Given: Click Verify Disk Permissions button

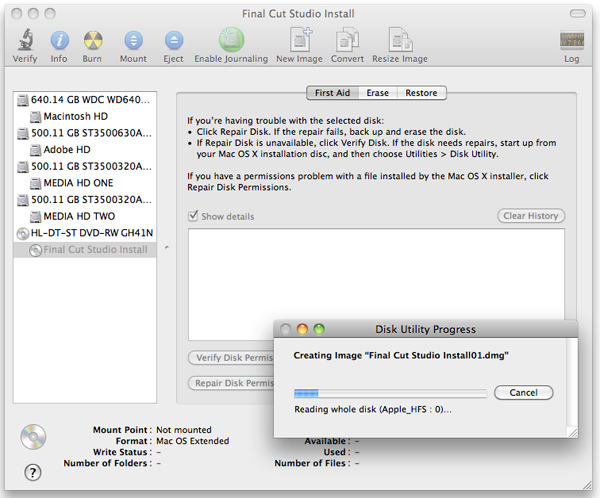Looking at the screenshot, I should pyautogui.click(x=231, y=358).
